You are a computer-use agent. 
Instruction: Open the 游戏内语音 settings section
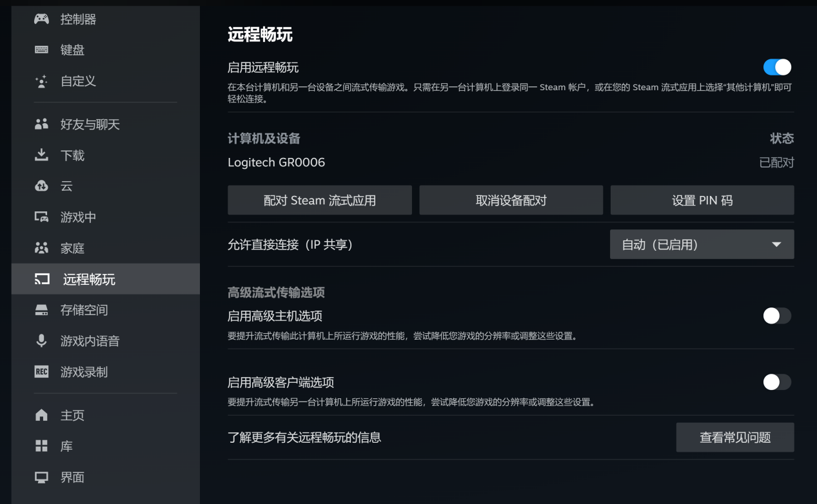click(x=106, y=341)
